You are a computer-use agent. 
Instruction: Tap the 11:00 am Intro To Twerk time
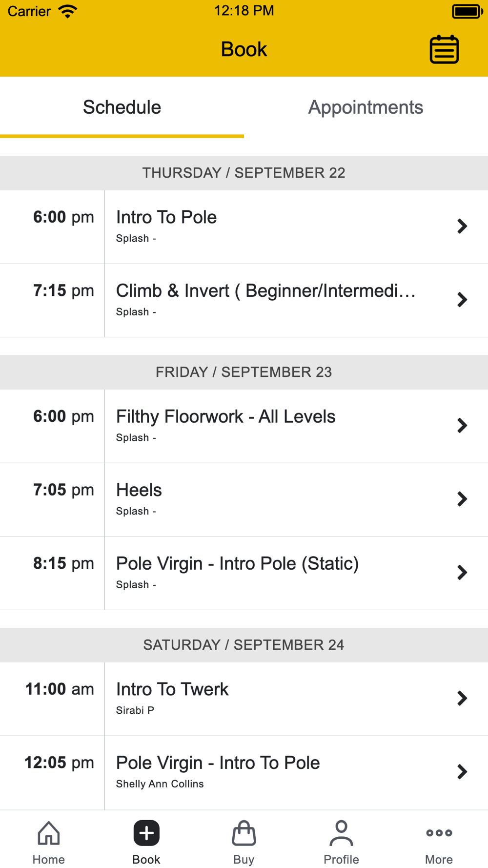tap(60, 689)
